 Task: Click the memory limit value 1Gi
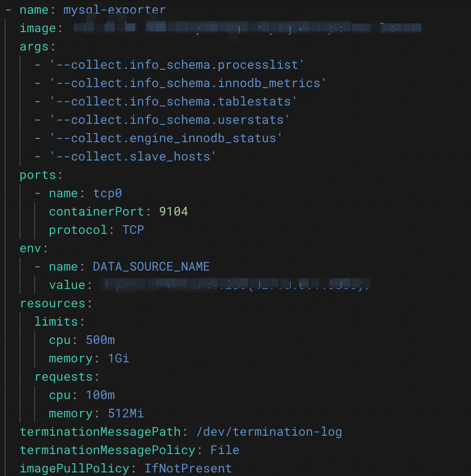point(118,358)
